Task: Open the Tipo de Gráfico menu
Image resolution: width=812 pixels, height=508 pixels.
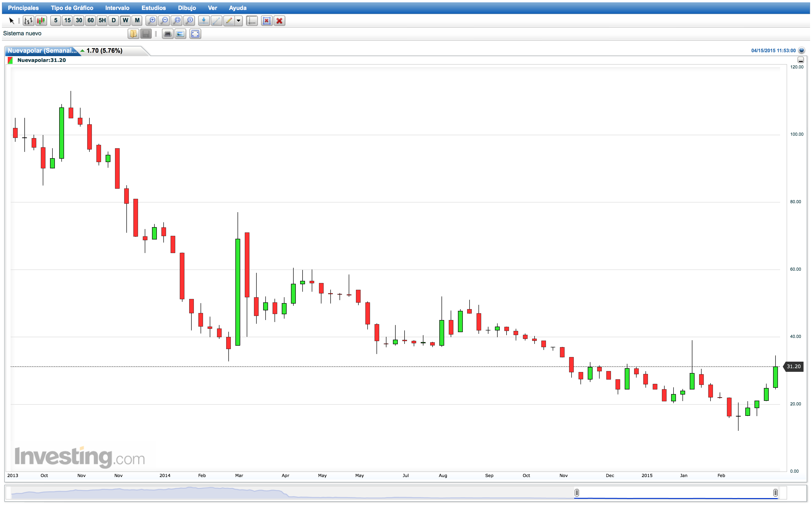Action: pos(72,8)
